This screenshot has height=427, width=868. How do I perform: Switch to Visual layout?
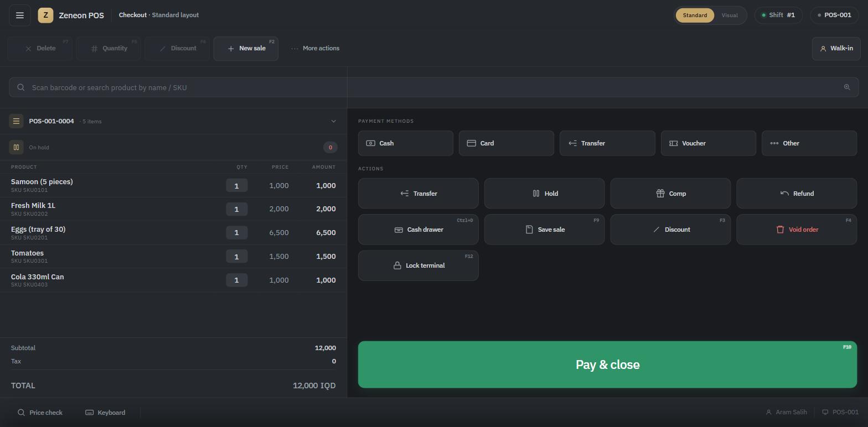click(x=730, y=15)
